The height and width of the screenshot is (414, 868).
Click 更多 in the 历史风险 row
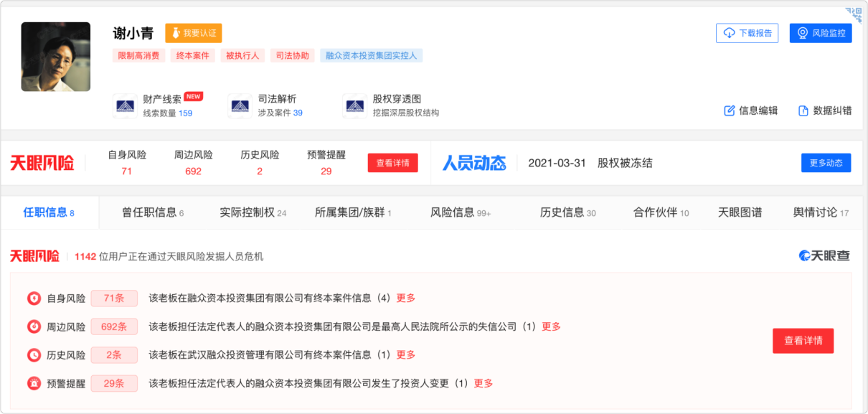pyautogui.click(x=406, y=355)
